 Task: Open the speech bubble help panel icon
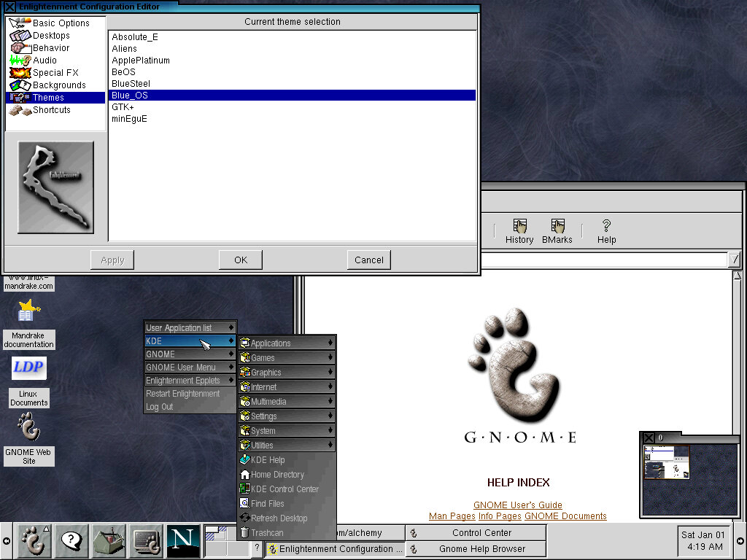[71, 541]
